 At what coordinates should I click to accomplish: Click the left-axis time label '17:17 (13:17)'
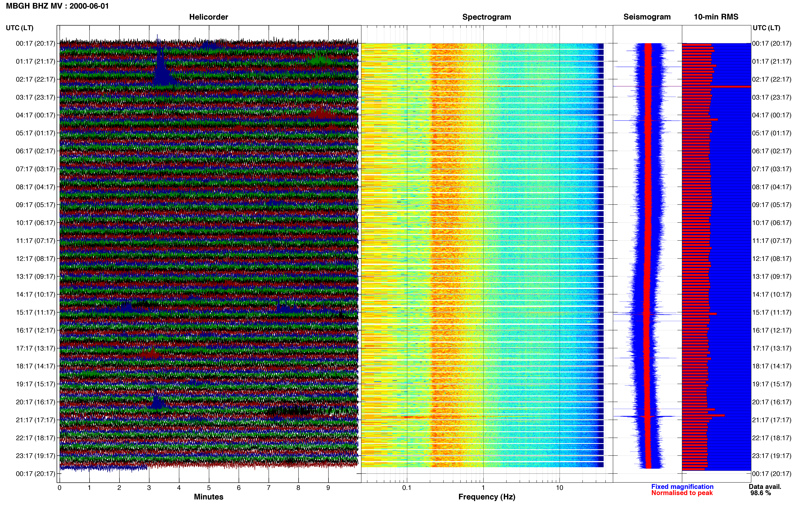click(36, 348)
